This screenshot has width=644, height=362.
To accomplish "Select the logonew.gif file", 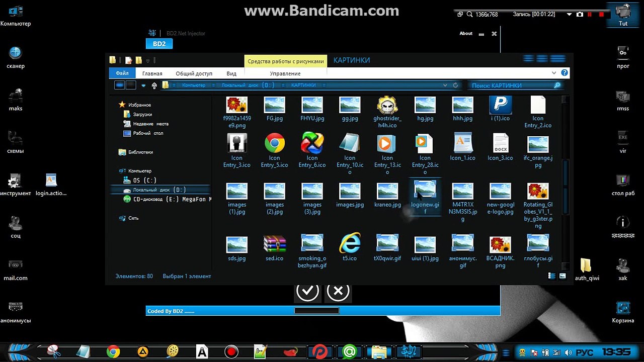I will click(425, 197).
